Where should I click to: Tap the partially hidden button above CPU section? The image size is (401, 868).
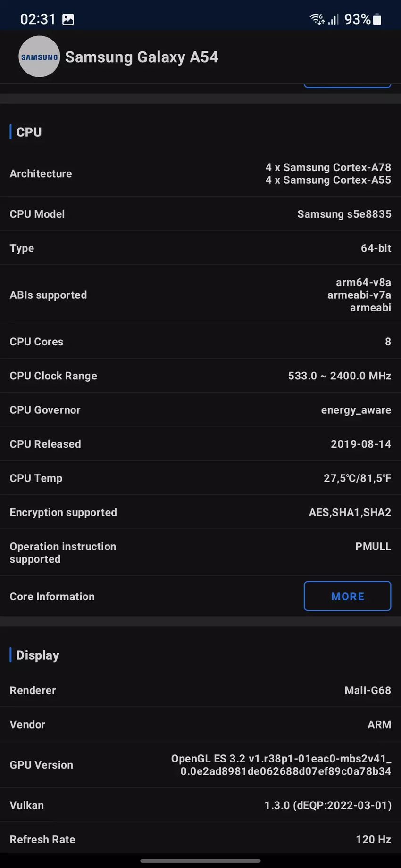[347, 85]
